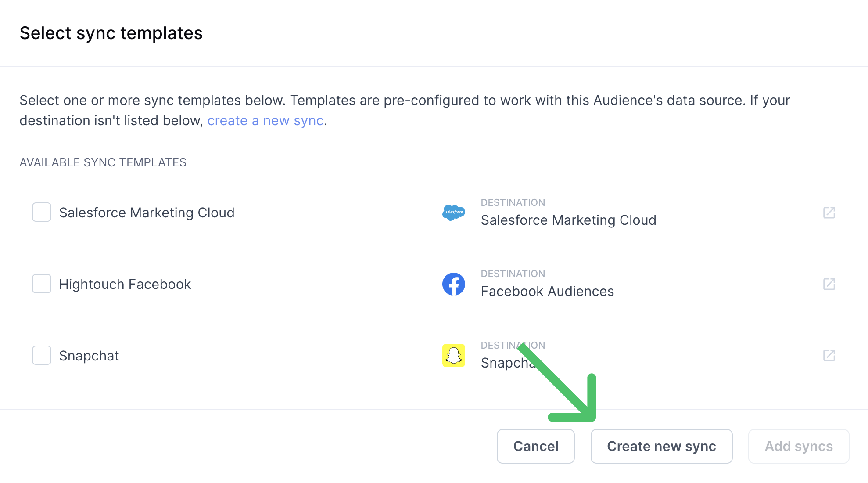Click the Facebook logo icon
The height and width of the screenshot is (483, 868).
(x=454, y=284)
